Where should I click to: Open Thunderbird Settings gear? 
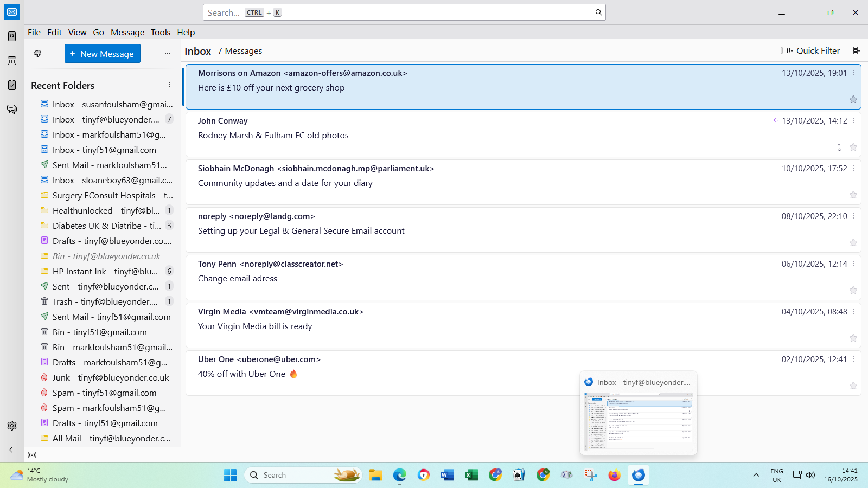coord(12,426)
